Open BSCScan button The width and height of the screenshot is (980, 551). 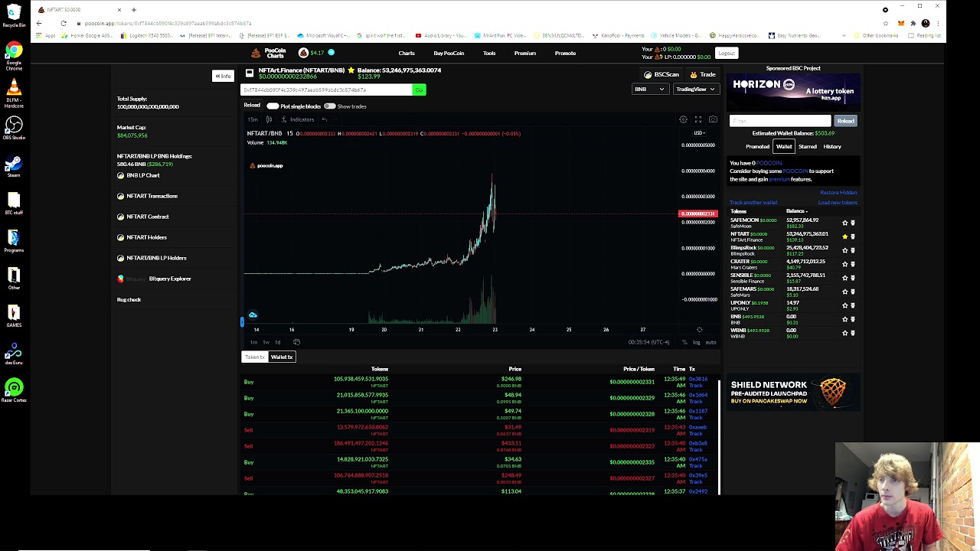point(661,75)
